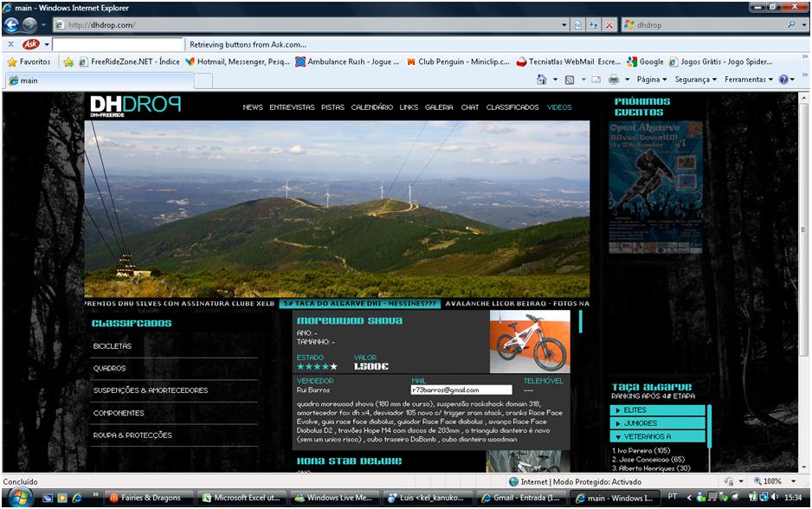The image size is (812, 509).
Task: Click the read mail icon in command bar
Action: (x=596, y=80)
